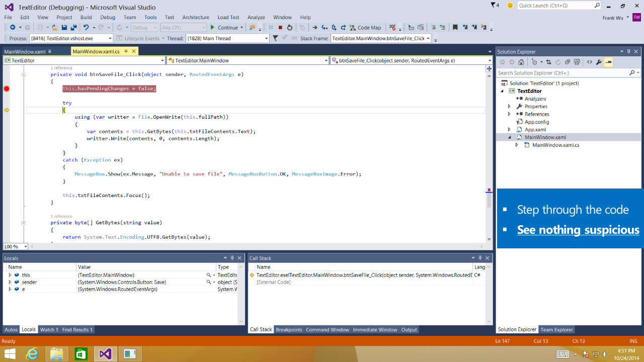Expand 'this' variable in Locals
This screenshot has width=644, height=362.
(x=10, y=275)
